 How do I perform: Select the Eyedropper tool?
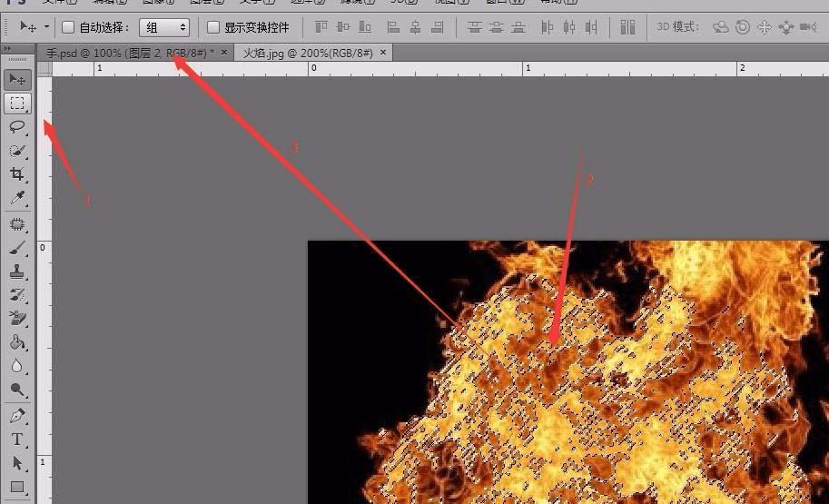(17, 198)
